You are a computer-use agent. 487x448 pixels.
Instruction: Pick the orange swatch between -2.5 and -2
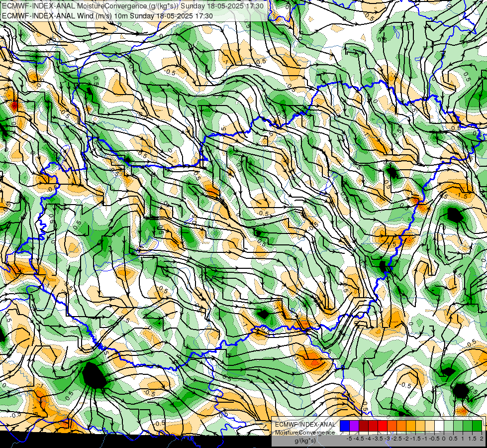pyautogui.click(x=401, y=426)
